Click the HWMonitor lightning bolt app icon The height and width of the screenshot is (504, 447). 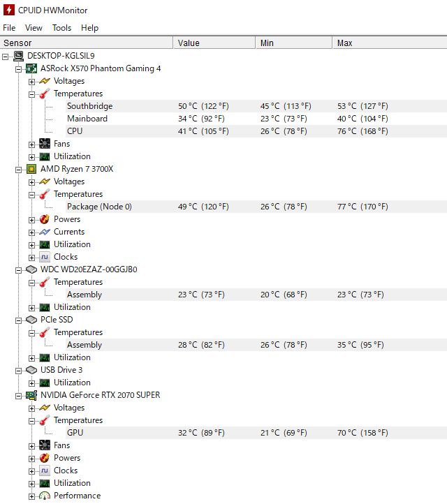[8, 10]
